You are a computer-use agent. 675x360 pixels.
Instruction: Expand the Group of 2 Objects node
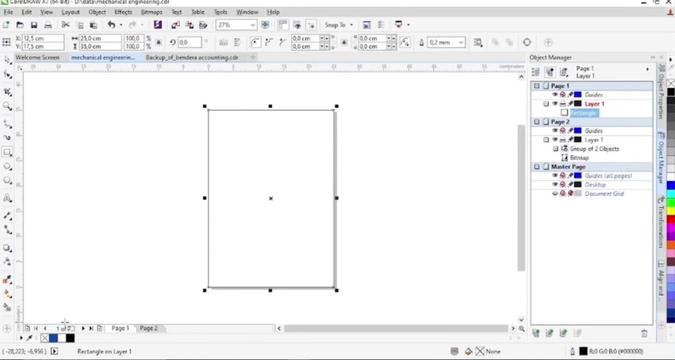click(555, 149)
